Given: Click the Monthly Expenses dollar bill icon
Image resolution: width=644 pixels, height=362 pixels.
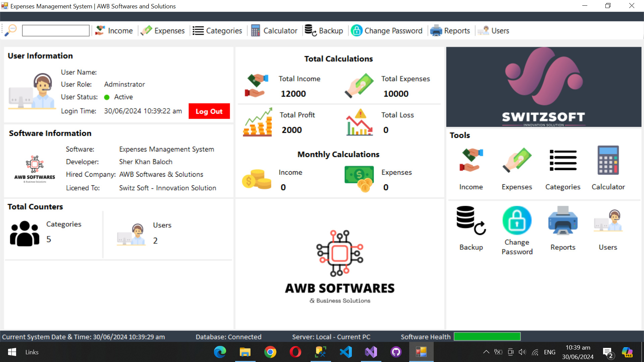Looking at the screenshot, I should pos(359,179).
